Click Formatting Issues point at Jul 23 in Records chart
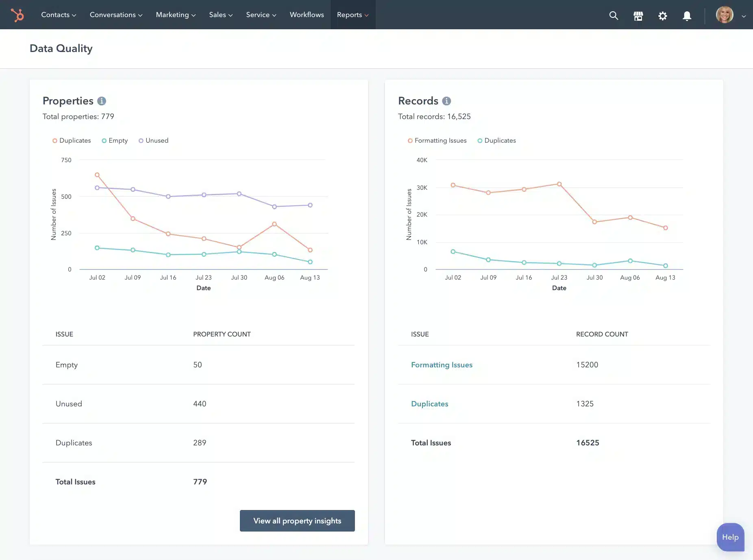The height and width of the screenshot is (560, 753). point(559,184)
